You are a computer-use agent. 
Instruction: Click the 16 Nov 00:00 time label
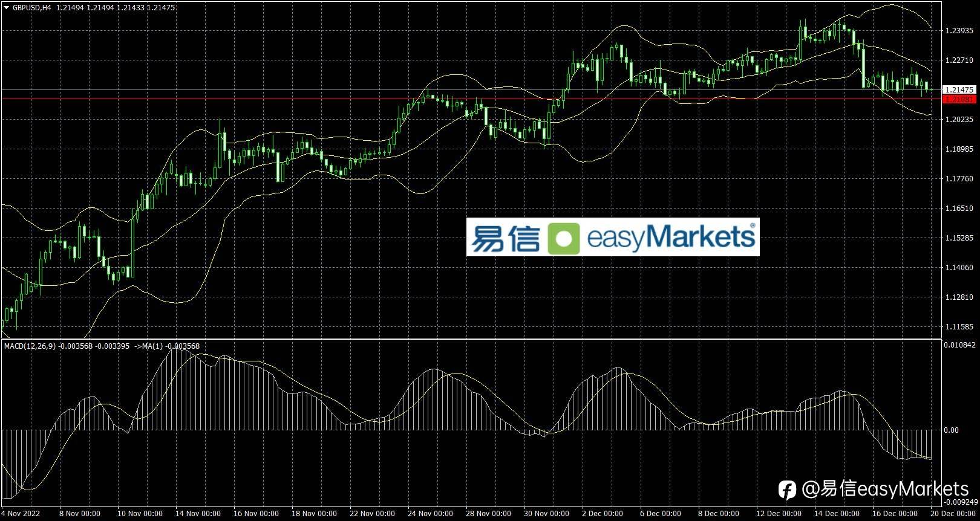coord(256,514)
